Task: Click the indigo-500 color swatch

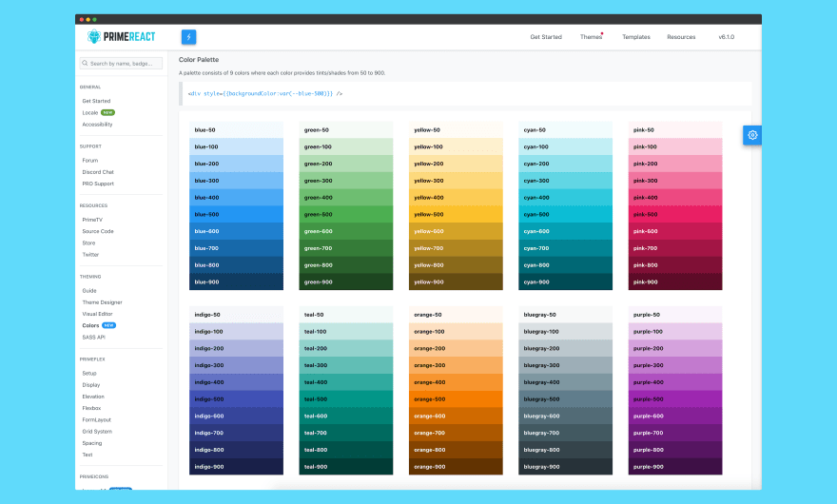Action: [237, 398]
